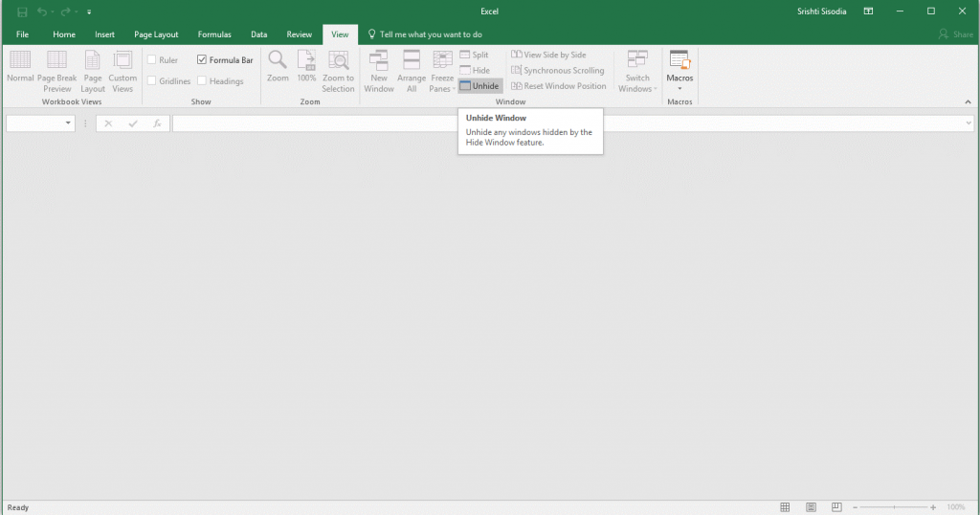This screenshot has width=980, height=515.
Task: Click the Share button
Action: (956, 34)
